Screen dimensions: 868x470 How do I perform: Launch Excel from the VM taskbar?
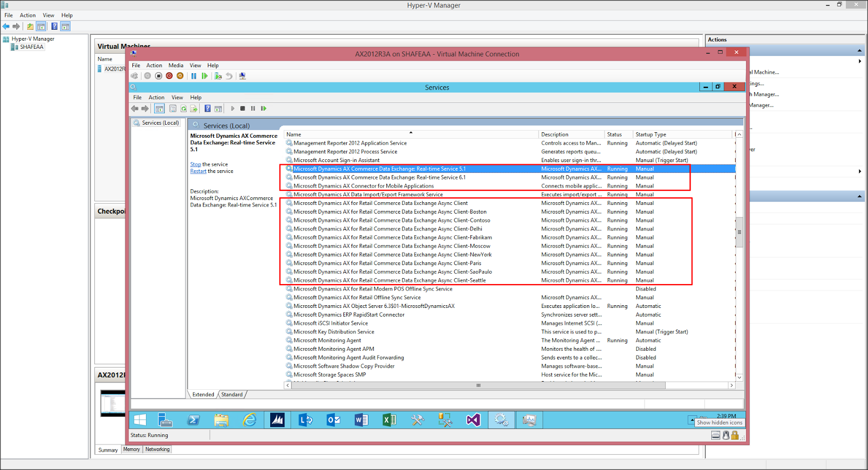[x=389, y=420]
